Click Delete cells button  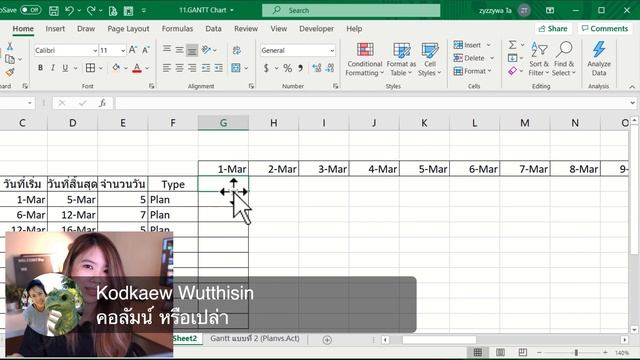click(469, 58)
